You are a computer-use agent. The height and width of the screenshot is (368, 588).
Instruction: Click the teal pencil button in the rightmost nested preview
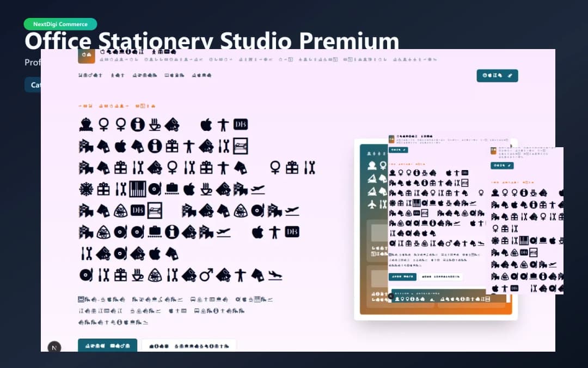tap(502, 166)
